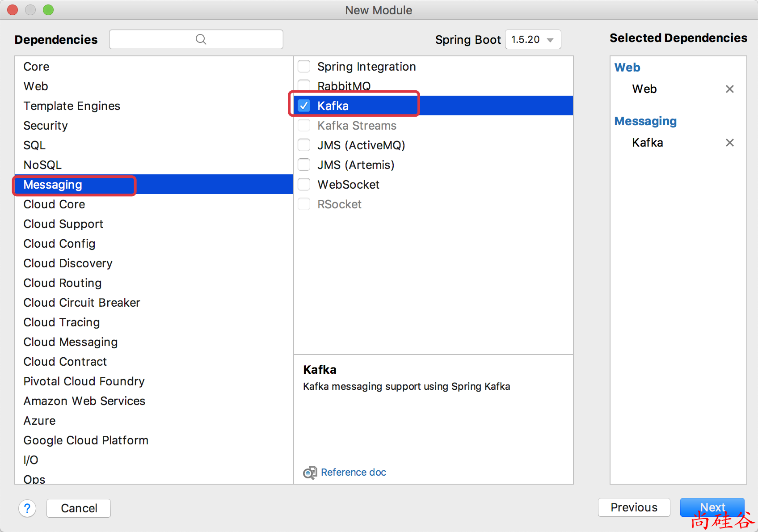The image size is (758, 532).
Task: Open help with the question mark button
Action: pyautogui.click(x=27, y=508)
